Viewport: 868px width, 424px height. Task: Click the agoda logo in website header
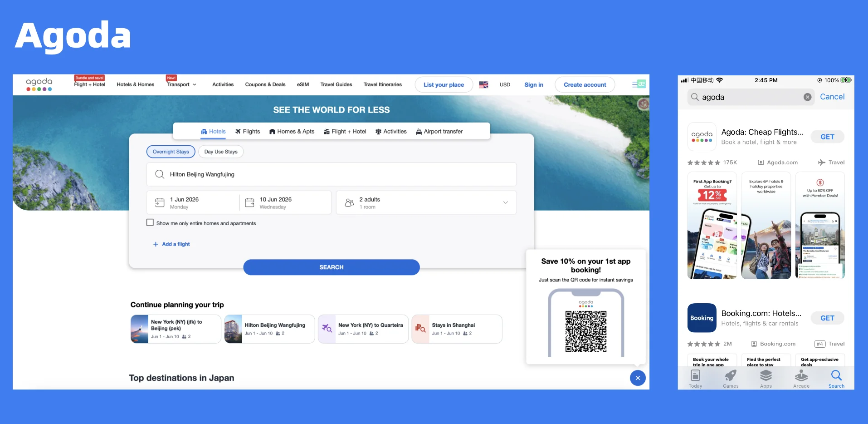tap(39, 84)
